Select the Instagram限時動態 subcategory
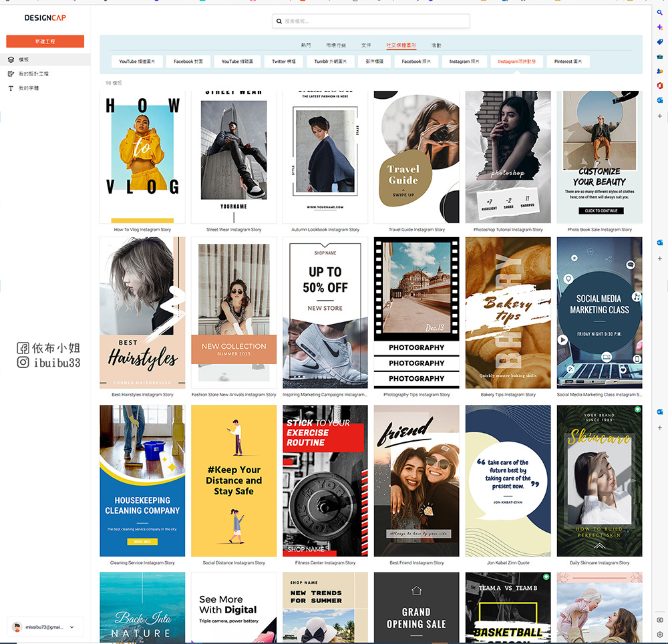Viewport: 668px width, 644px height. click(x=517, y=61)
